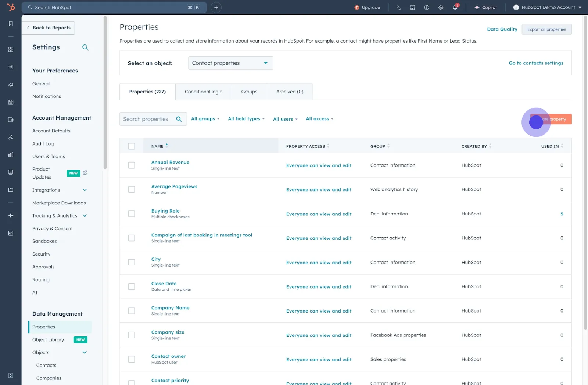The height and width of the screenshot is (385, 588).
Task: Open Workspaces grid icon in left rail
Action: tap(11, 50)
